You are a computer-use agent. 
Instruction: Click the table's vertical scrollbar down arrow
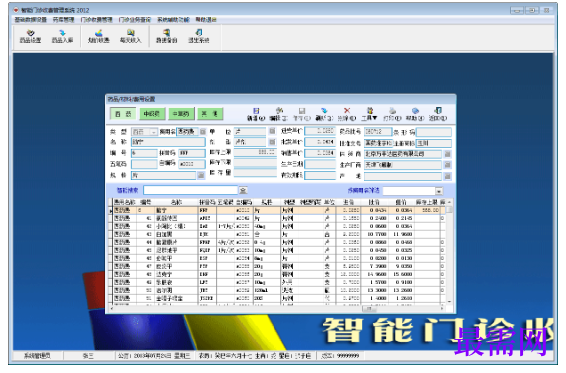(x=449, y=302)
